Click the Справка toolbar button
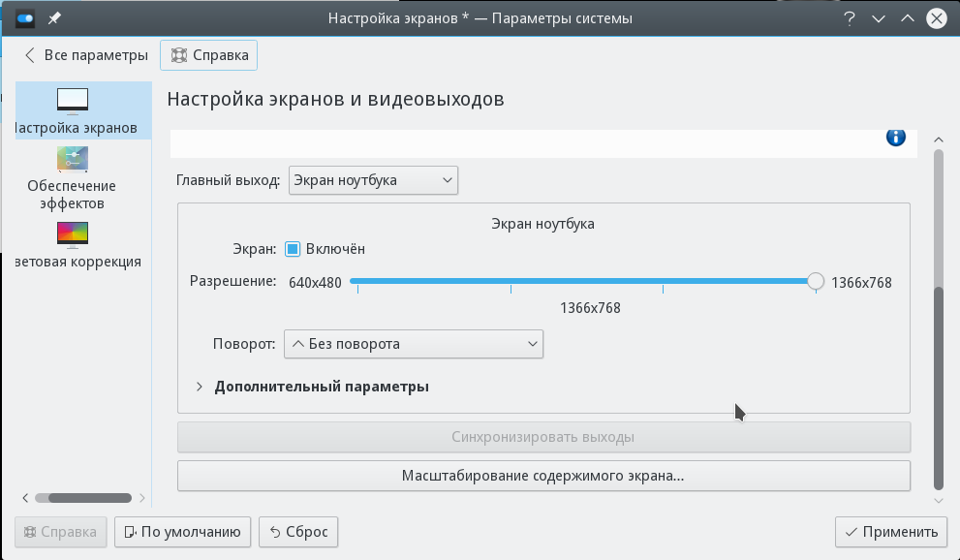The width and height of the screenshot is (960, 560). pyautogui.click(x=208, y=55)
